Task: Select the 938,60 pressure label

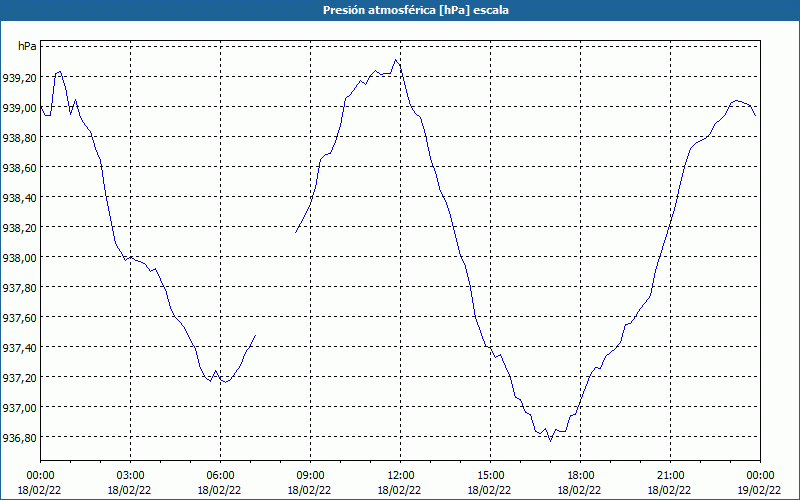Action: 19,167
